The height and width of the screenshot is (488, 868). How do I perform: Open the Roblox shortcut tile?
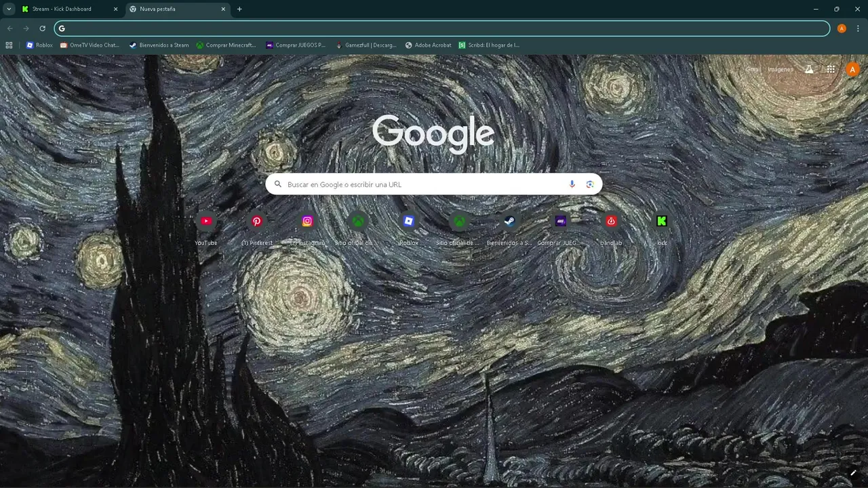click(408, 228)
